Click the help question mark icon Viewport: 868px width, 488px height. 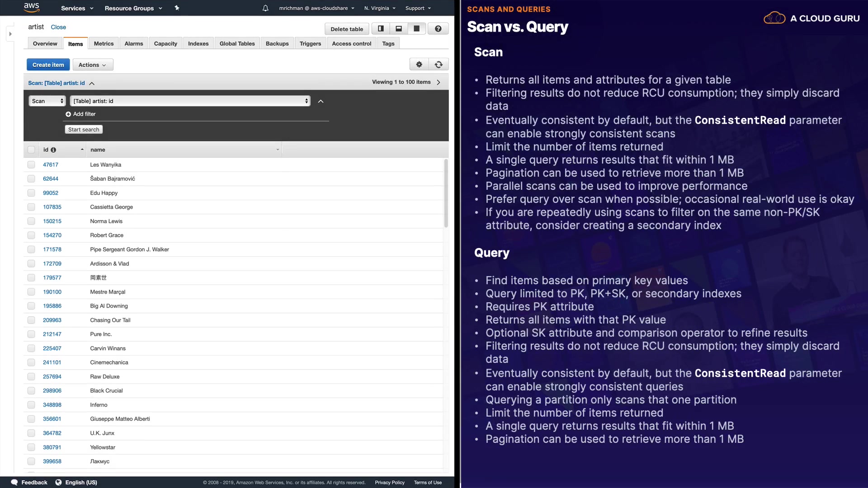click(438, 29)
